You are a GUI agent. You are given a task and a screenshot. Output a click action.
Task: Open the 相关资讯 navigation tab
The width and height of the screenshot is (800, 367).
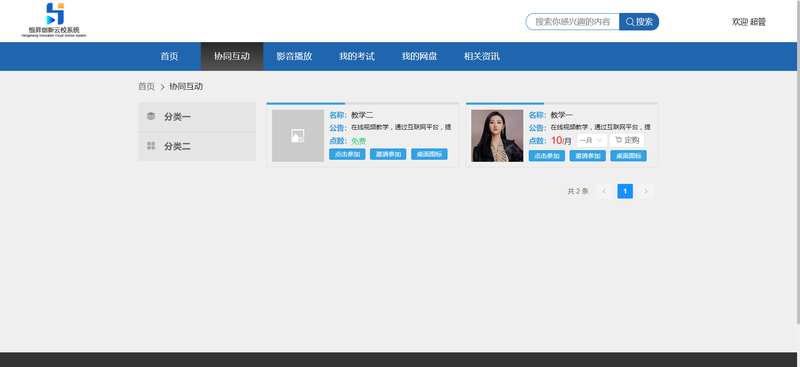pyautogui.click(x=482, y=56)
